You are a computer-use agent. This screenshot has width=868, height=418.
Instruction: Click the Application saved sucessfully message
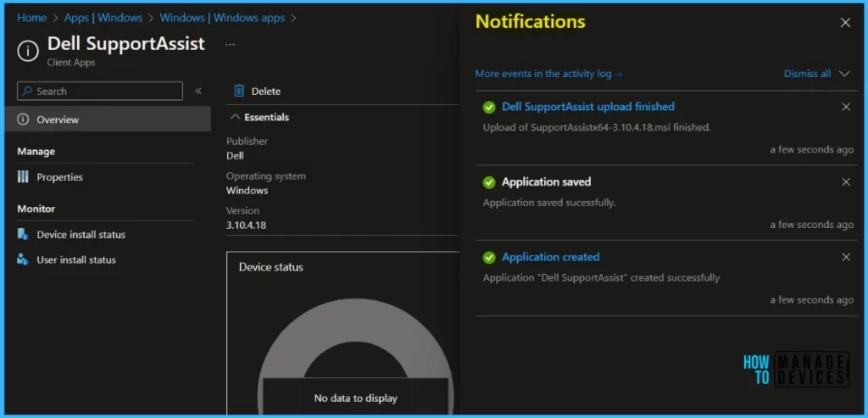pos(549,203)
